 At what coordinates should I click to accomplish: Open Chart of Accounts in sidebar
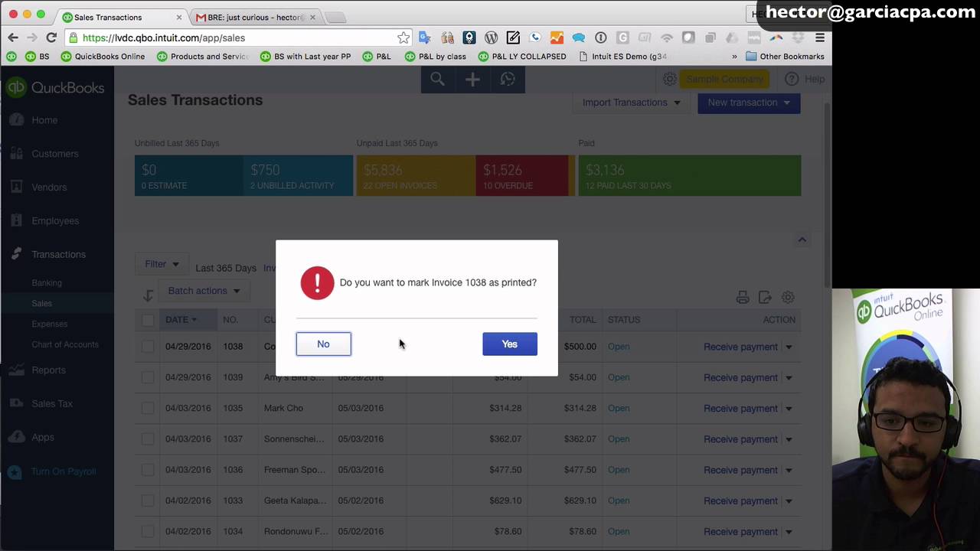point(65,345)
